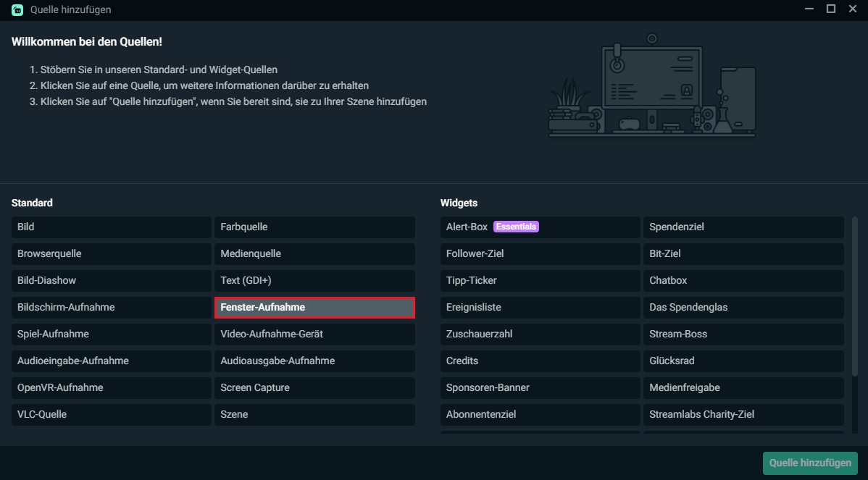This screenshot has width=868, height=480.
Task: Select the Bildschirm-Aufnahme source
Action: point(111,307)
